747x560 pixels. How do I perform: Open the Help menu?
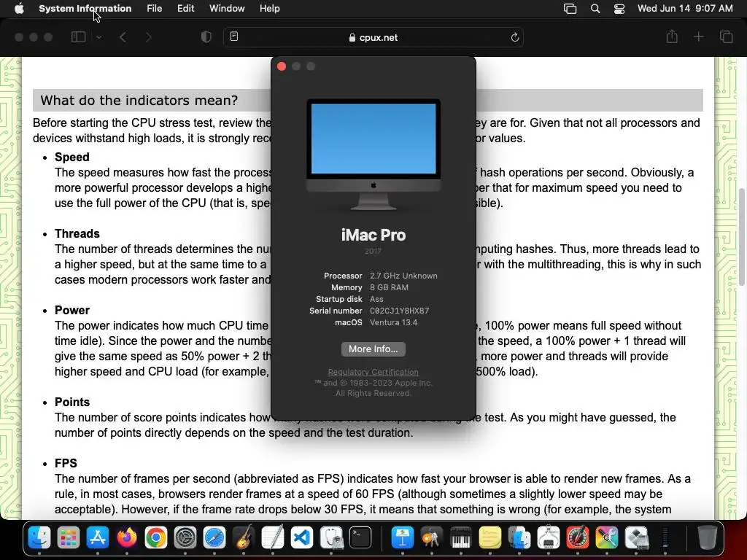(270, 9)
